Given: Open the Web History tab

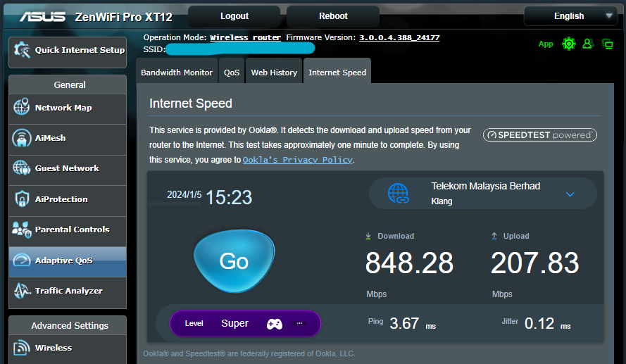Looking at the screenshot, I should [x=274, y=73].
